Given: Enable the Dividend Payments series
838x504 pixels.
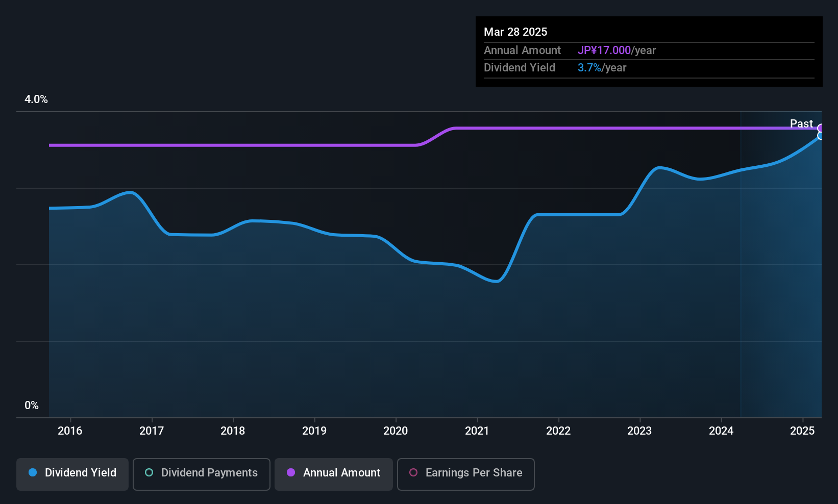Looking at the screenshot, I should coord(202,474).
